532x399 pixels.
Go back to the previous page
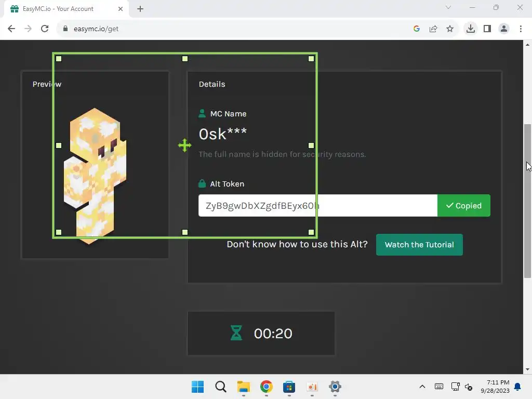[11, 29]
